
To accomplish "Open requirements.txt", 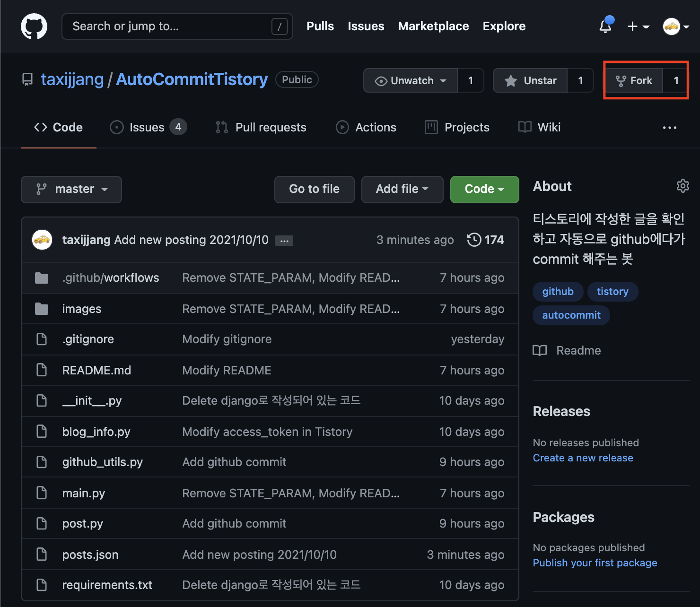I will pyautogui.click(x=107, y=585).
